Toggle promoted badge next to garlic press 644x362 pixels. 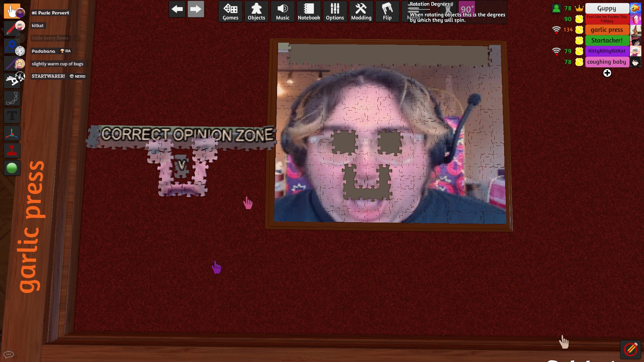tap(579, 30)
